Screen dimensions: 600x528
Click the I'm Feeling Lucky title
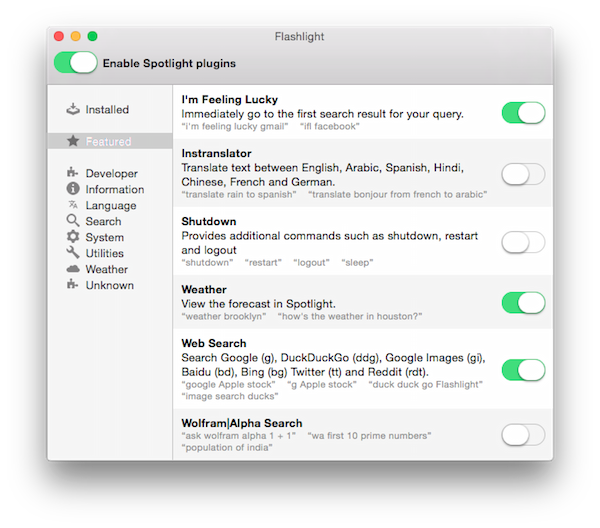pos(230,99)
